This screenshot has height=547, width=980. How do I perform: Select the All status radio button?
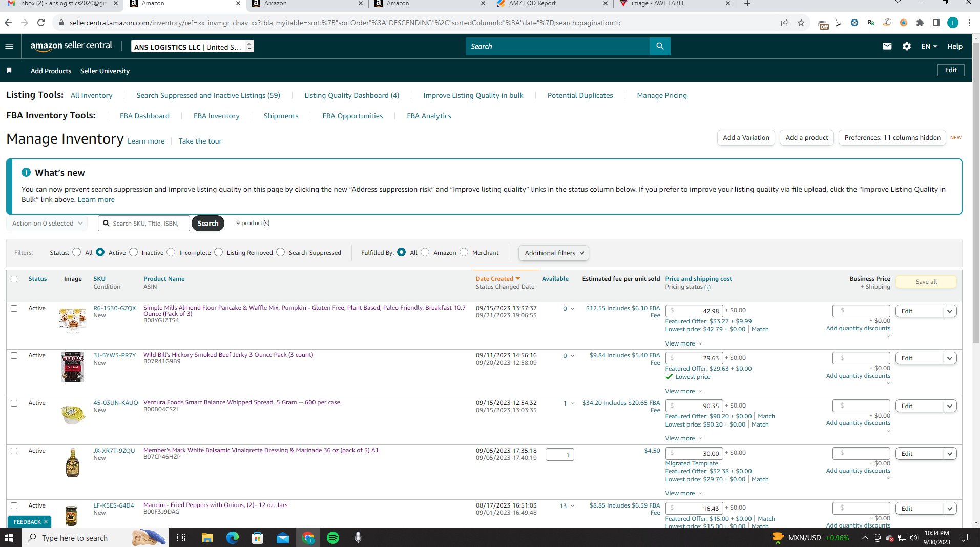coord(77,252)
